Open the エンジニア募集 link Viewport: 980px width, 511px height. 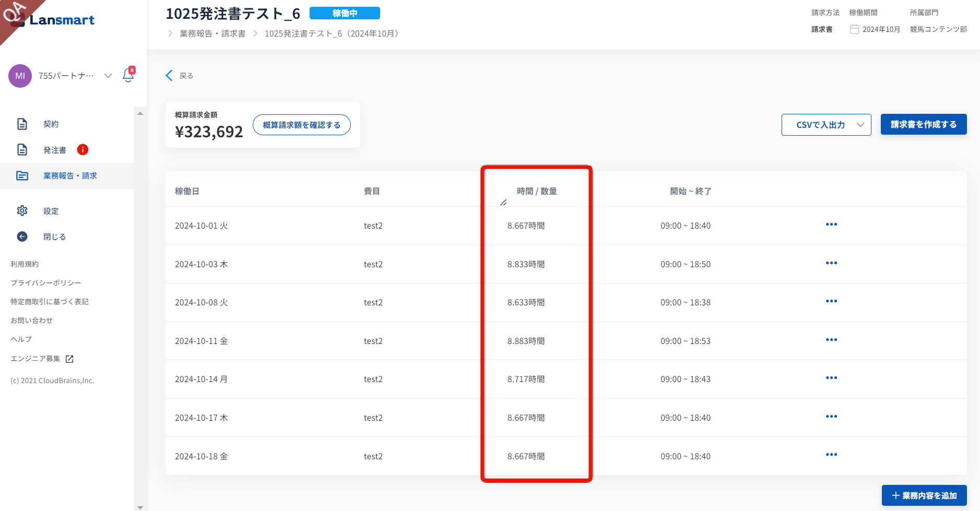(x=36, y=359)
